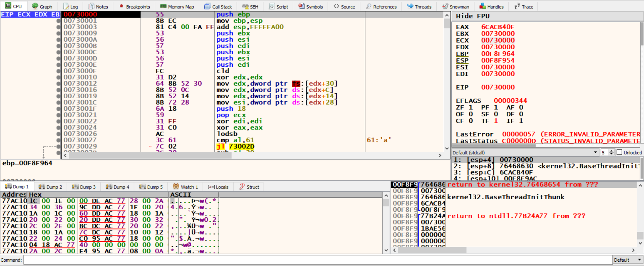The image size is (644, 266).
Task: Click the Address column header in dump
Action: tap(14, 195)
